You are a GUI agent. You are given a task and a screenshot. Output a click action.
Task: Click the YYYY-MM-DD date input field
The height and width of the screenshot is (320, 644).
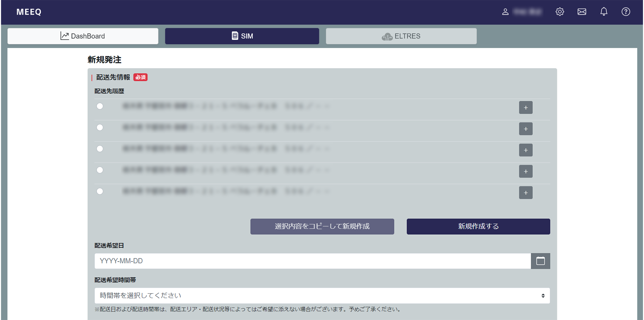tap(305, 261)
